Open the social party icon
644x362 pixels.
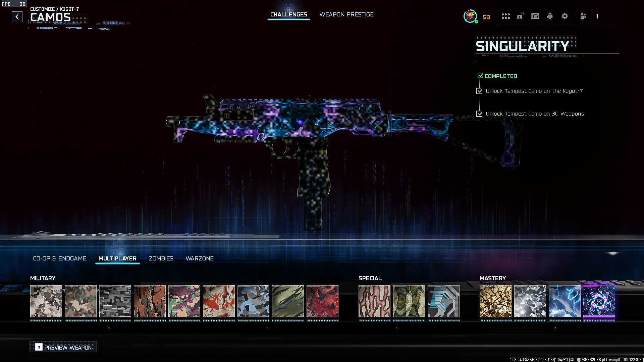coord(583,16)
